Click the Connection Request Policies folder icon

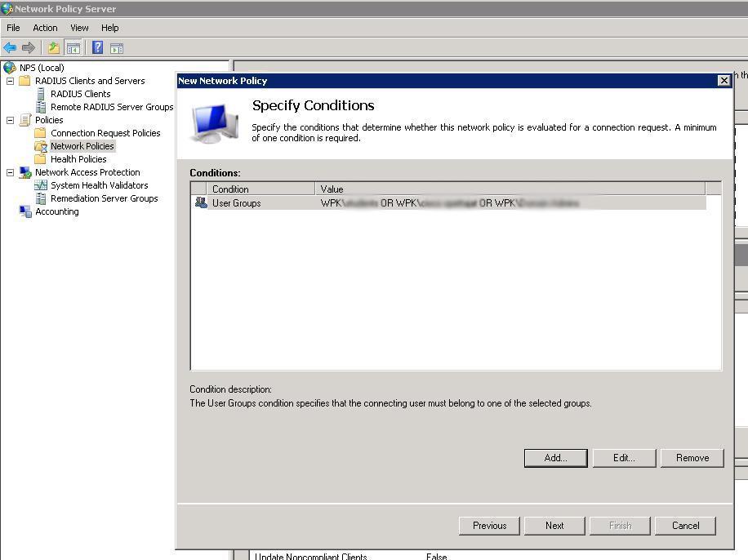pyautogui.click(x=41, y=132)
